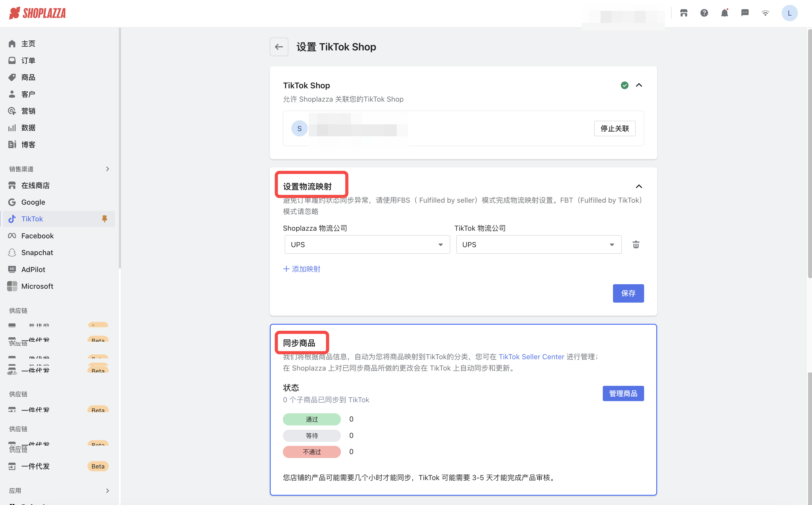
Task: Click the 通过 status badge
Action: coord(312,419)
